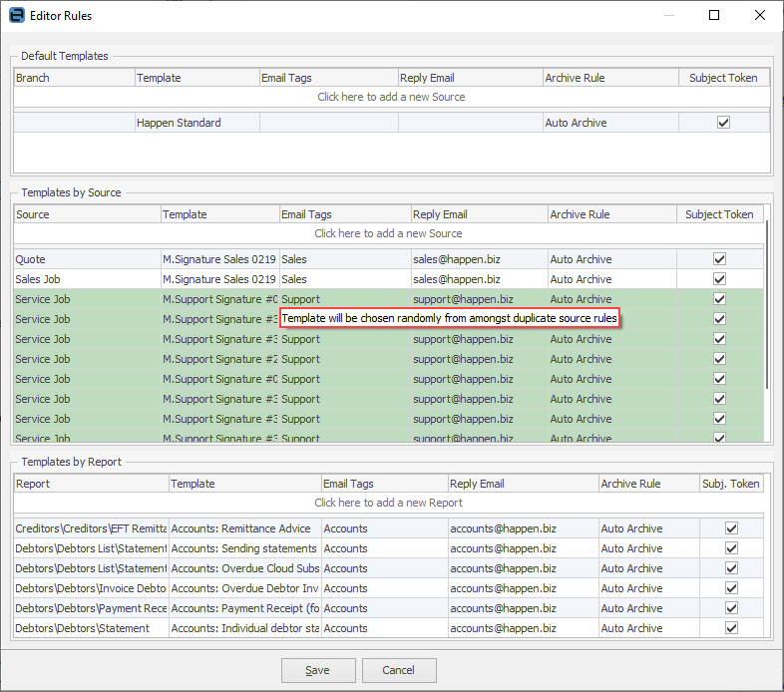Click the Editor Rules app icon
Screen dimensions: 784x692
[x=16, y=16]
